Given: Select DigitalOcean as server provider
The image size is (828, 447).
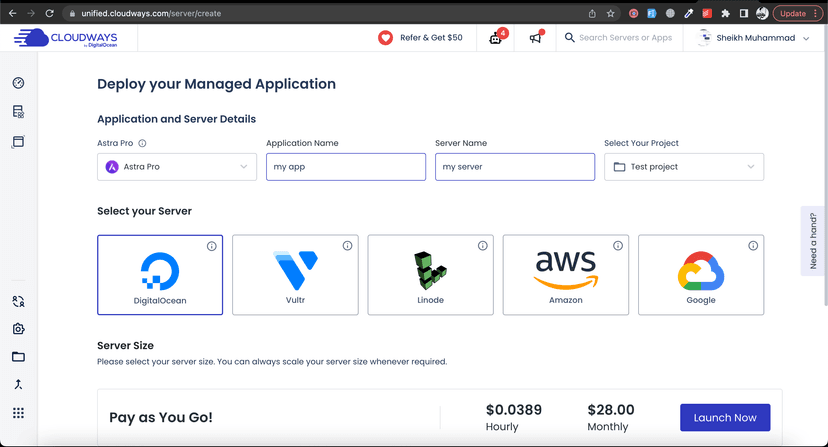Looking at the screenshot, I should 160,275.
